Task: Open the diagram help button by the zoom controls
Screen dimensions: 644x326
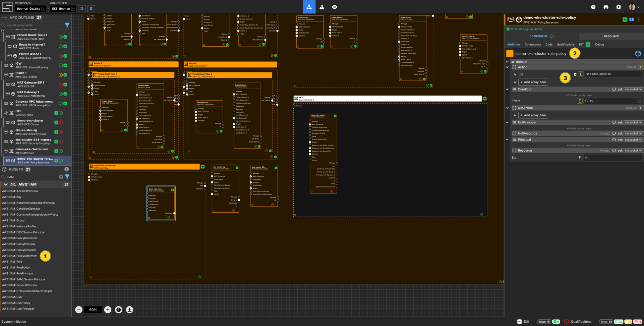Action: point(119,310)
